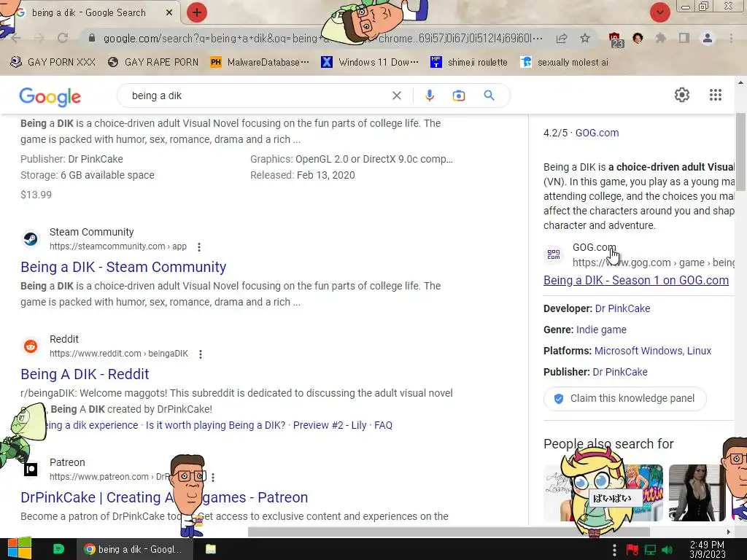Click the address bar URL
The width and height of the screenshot is (747, 560).
pos(322,38)
